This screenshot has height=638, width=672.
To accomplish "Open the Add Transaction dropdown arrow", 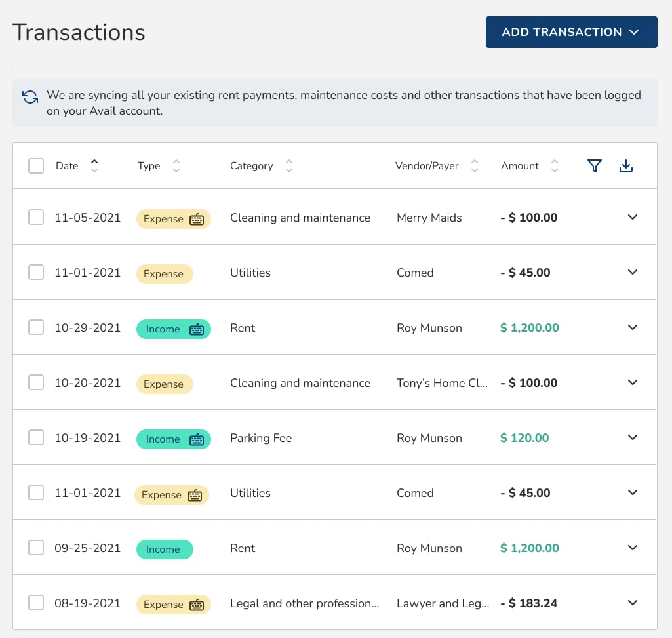I will (634, 31).
